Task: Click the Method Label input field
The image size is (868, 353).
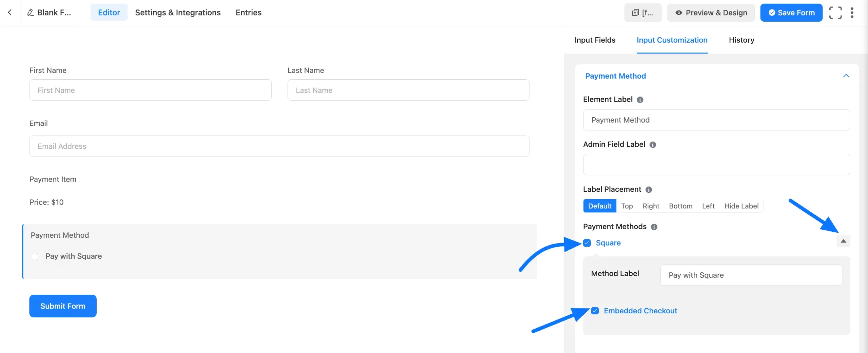Action: (x=751, y=275)
